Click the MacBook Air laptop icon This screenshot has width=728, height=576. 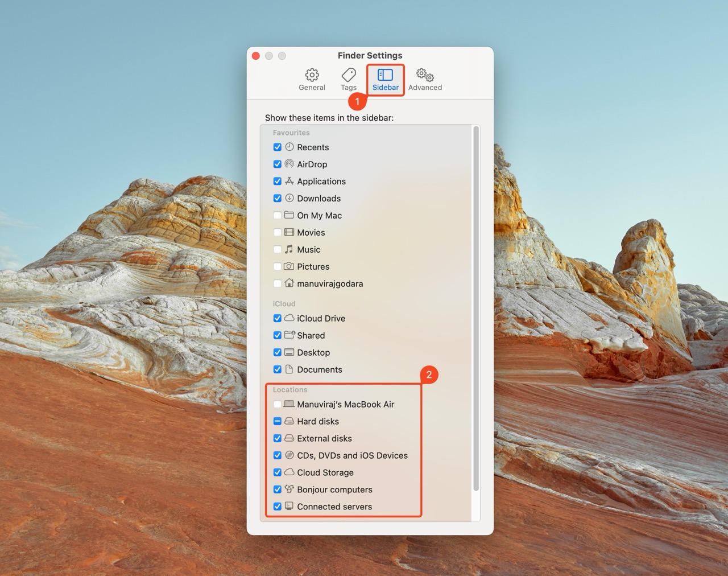click(289, 404)
